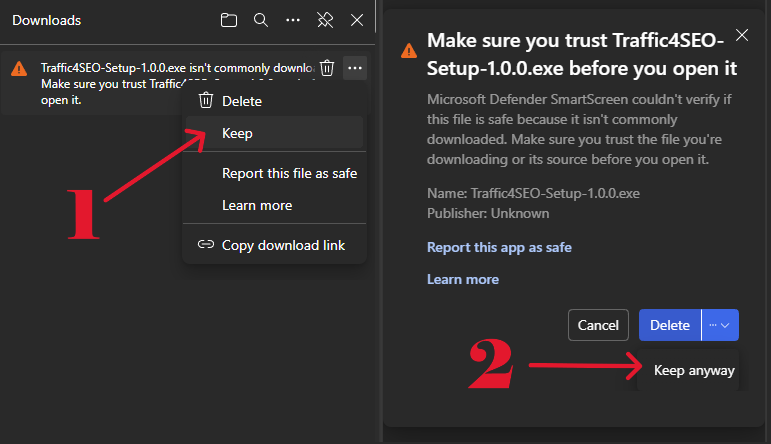Open the downloads folder icon
Viewport: 771px width, 444px height.
229,20
